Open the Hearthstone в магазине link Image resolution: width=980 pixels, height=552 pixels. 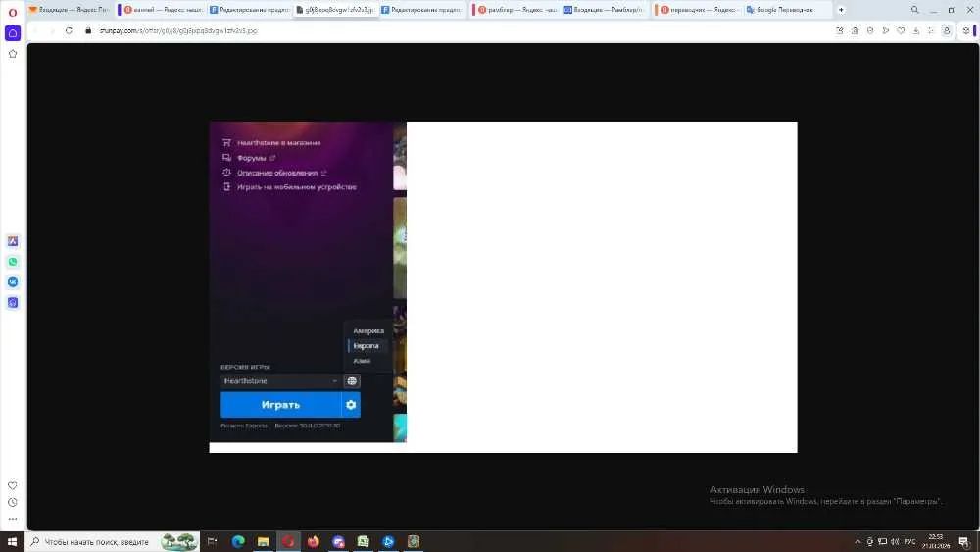pyautogui.click(x=278, y=143)
